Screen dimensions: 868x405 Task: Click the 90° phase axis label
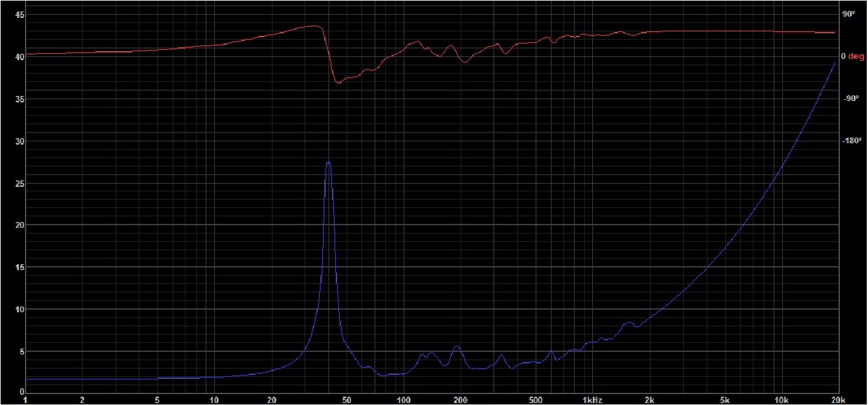pos(848,15)
